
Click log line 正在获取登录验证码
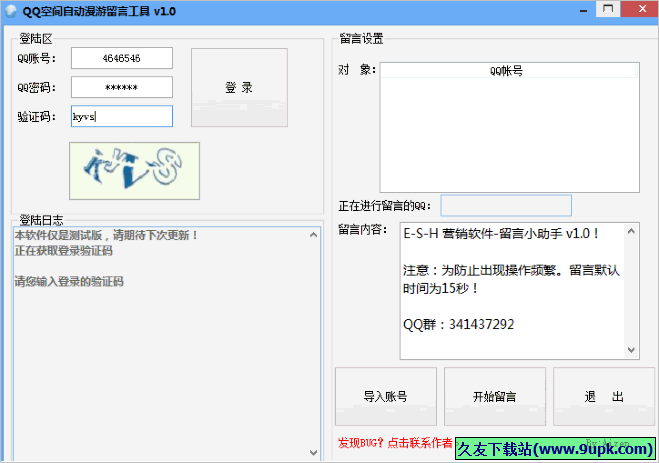(x=64, y=251)
